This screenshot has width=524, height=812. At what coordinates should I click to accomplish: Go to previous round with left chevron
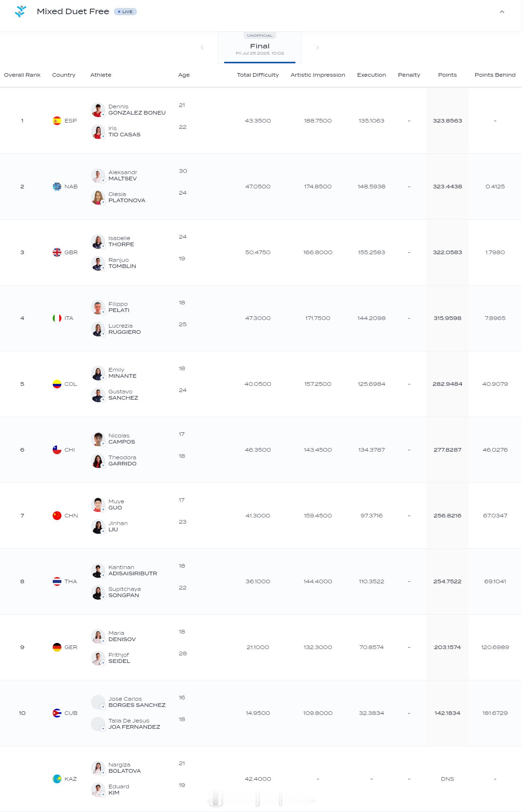202,48
